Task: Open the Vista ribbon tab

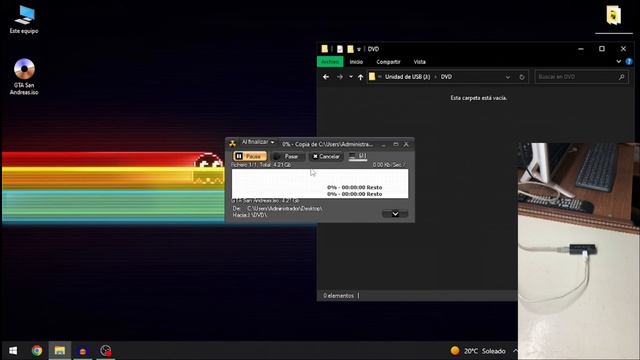Action: click(x=420, y=62)
